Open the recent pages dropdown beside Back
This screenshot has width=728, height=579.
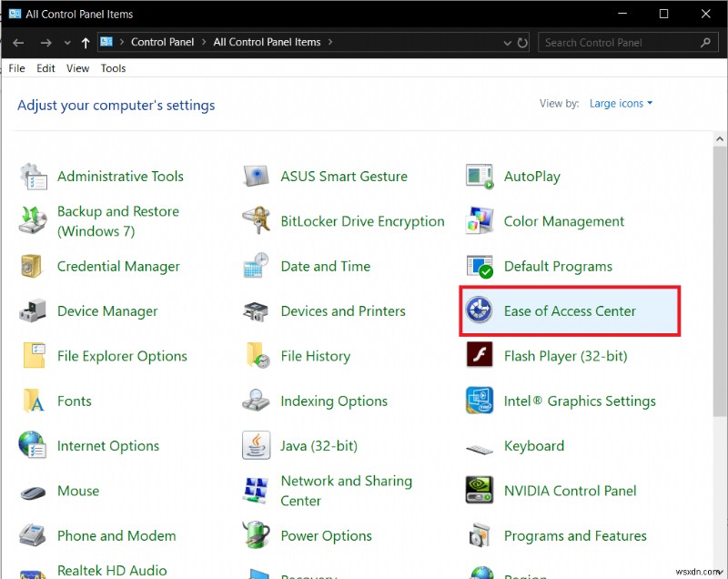point(67,42)
